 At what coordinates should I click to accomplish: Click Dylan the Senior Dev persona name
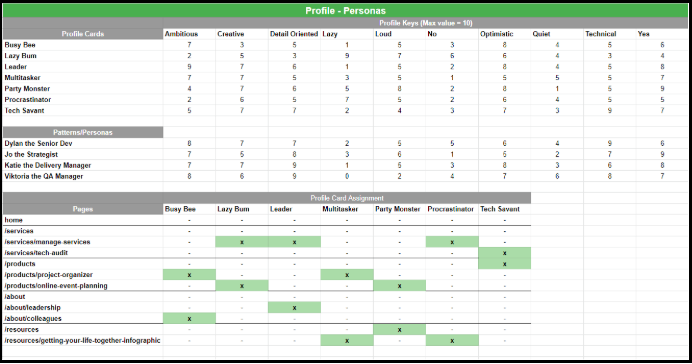pyautogui.click(x=38, y=143)
